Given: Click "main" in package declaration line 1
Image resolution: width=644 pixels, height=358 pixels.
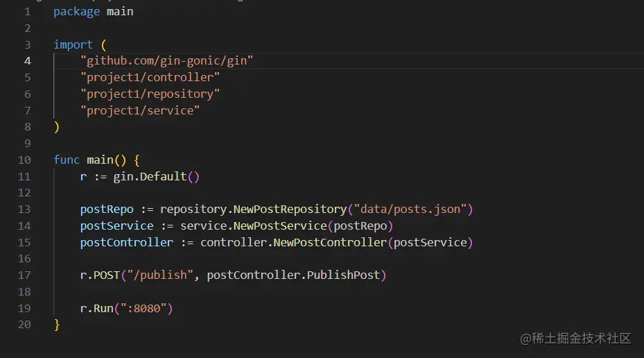Looking at the screenshot, I should [x=120, y=12].
